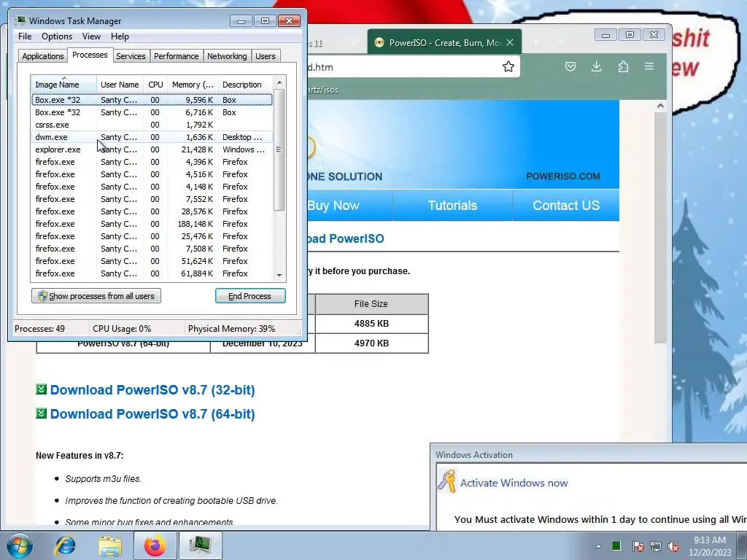Open Task Manager View menu

click(91, 36)
